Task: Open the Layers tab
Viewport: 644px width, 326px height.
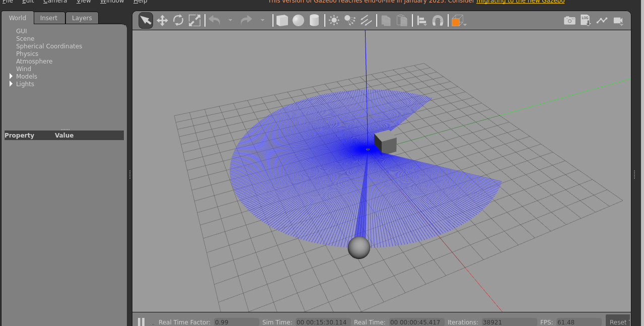Action: [82, 18]
